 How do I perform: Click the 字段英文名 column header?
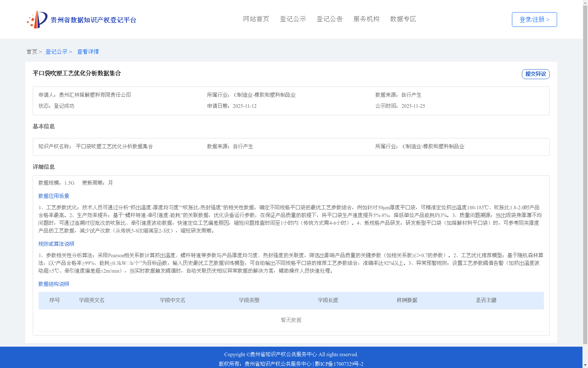92,300
